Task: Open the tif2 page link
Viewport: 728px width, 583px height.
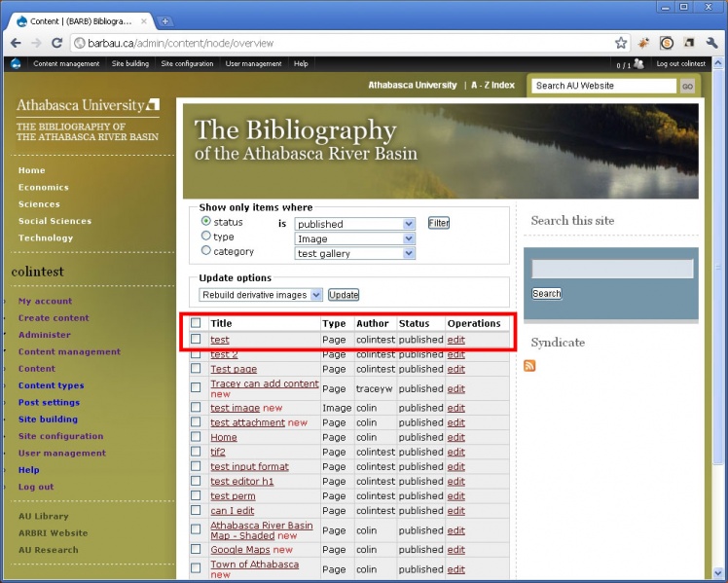Action: 218,452
